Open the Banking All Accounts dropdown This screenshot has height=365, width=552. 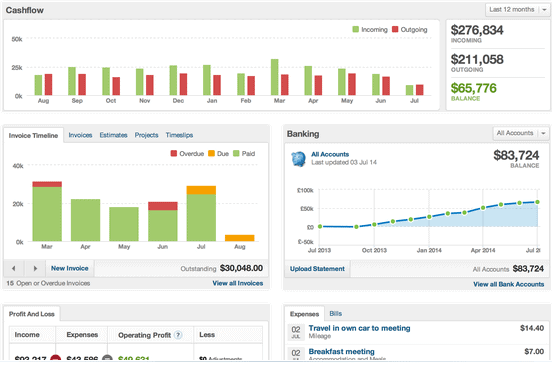[521, 133]
